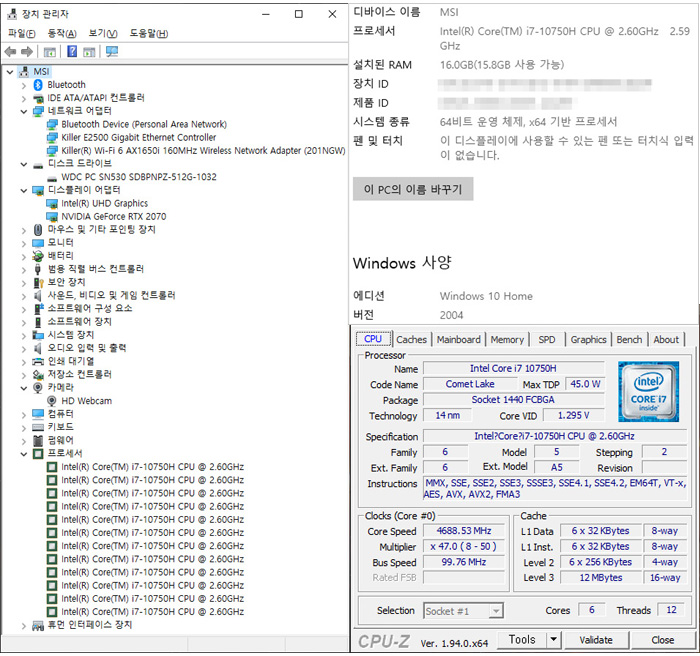Collapse the 디스플레이 어댑터 category
This screenshot has width=700, height=656.
click(24, 191)
